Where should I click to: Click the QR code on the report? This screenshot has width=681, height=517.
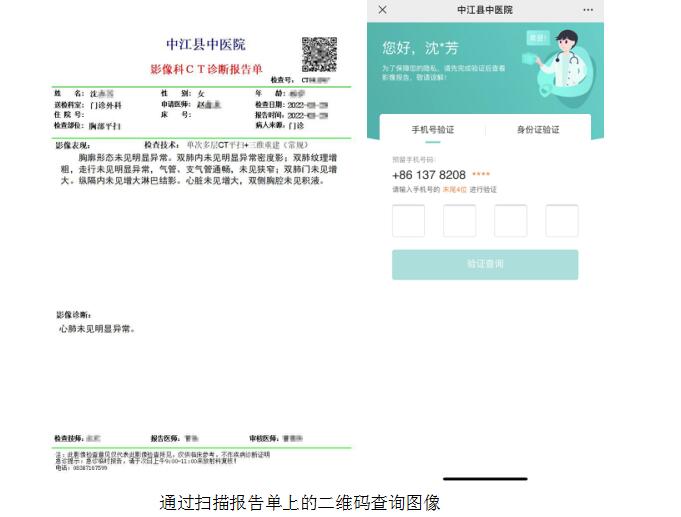click(319, 53)
